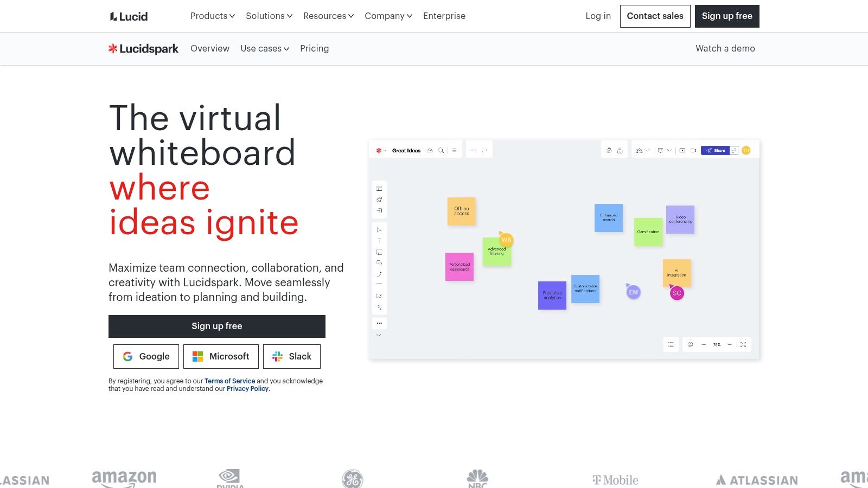Choose the shapes tool in the sidebar
This screenshot has height=488, width=868.
point(379,263)
